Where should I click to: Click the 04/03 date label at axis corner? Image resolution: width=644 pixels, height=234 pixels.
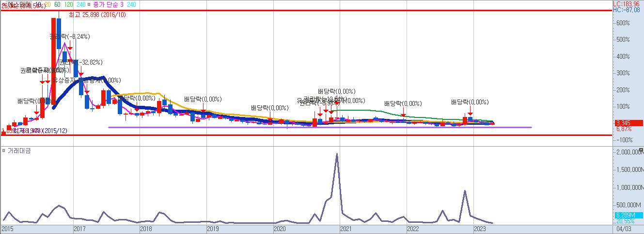coord(623,228)
